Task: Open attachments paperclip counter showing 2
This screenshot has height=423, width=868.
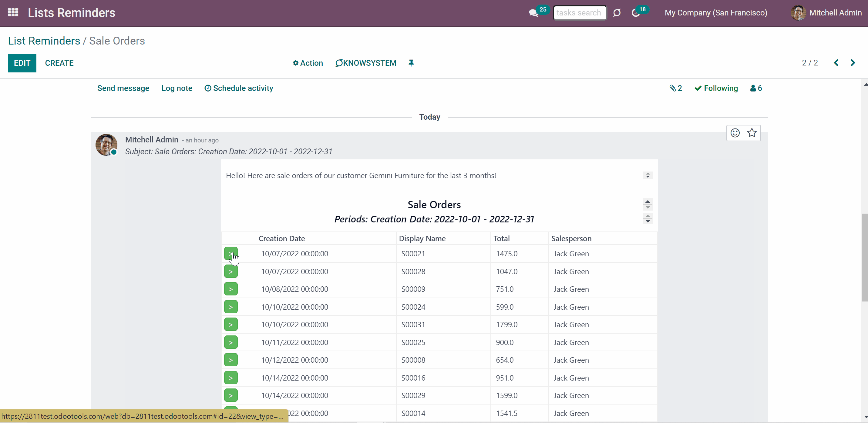Action: click(676, 88)
